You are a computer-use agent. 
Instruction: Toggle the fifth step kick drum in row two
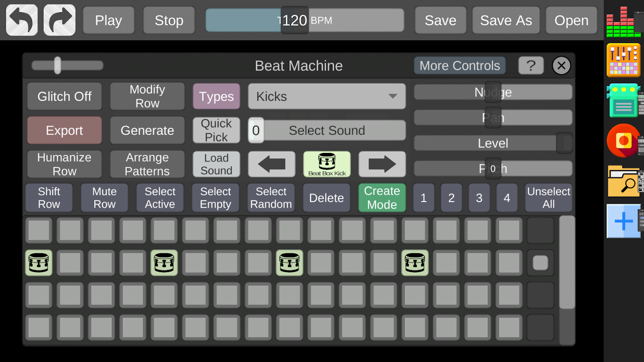click(x=164, y=263)
